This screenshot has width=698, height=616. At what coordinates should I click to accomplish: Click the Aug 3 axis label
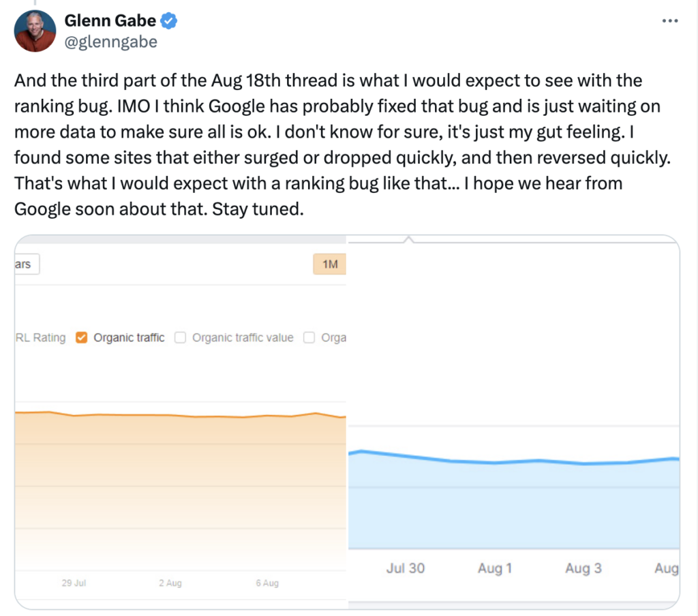tap(583, 568)
